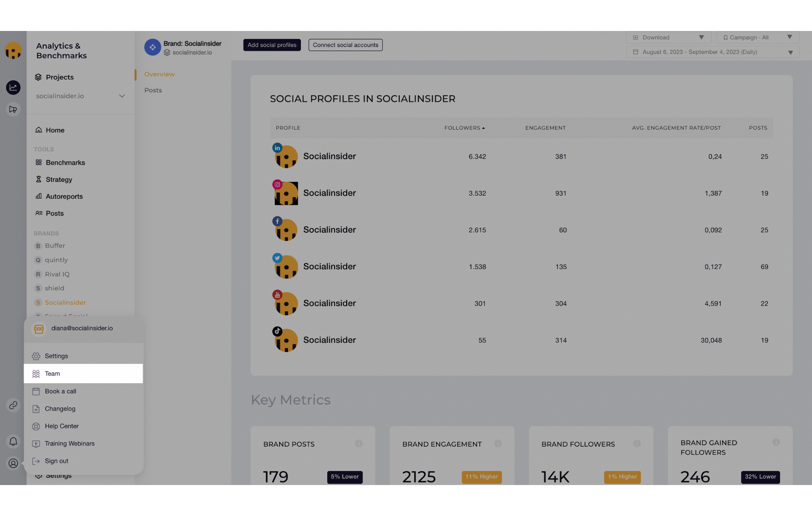This screenshot has height=516, width=812.
Task: Open the date range August 6 - September 4 dropdown
Action: click(713, 52)
